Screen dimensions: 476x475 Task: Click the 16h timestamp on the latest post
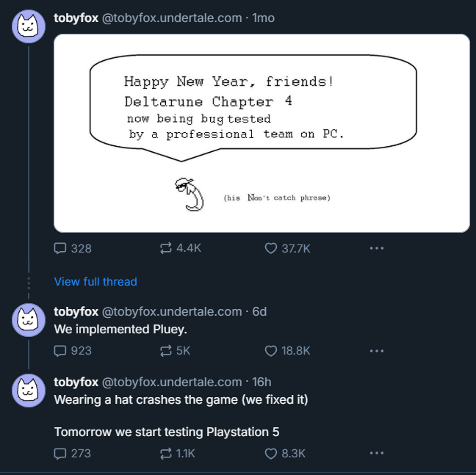pos(262,382)
